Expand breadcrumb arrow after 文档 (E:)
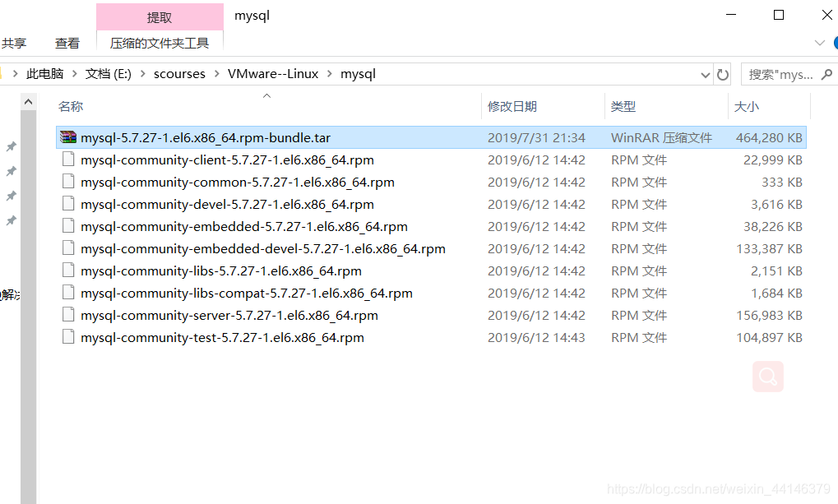Image resolution: width=838 pixels, height=504 pixels. [x=143, y=74]
